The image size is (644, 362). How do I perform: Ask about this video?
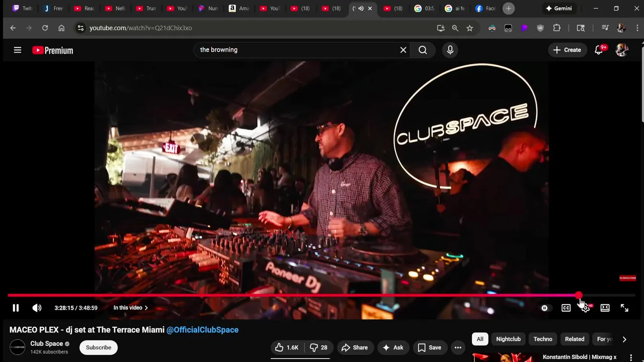coord(393,347)
